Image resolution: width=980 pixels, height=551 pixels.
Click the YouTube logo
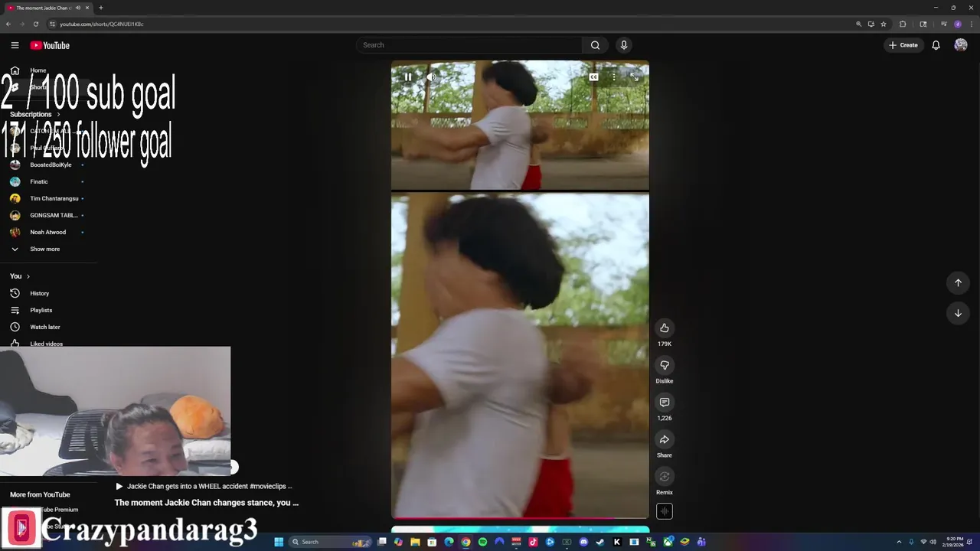50,45
